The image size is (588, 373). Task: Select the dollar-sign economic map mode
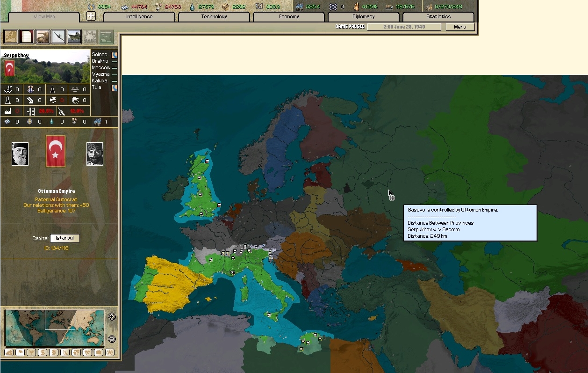[43, 352]
